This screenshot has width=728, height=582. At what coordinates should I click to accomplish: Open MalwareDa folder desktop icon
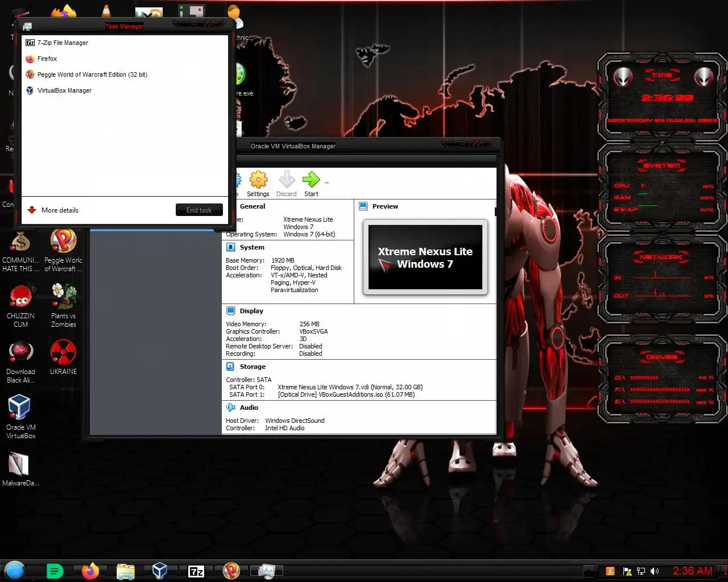20,469
